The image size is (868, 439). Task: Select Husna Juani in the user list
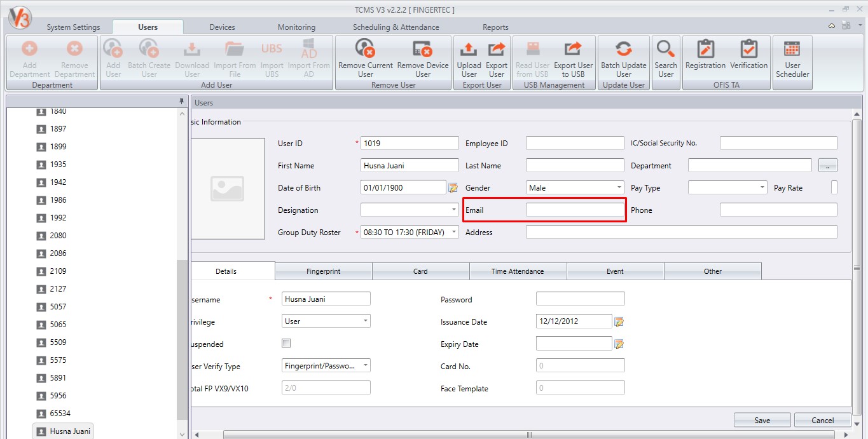pyautogui.click(x=63, y=431)
